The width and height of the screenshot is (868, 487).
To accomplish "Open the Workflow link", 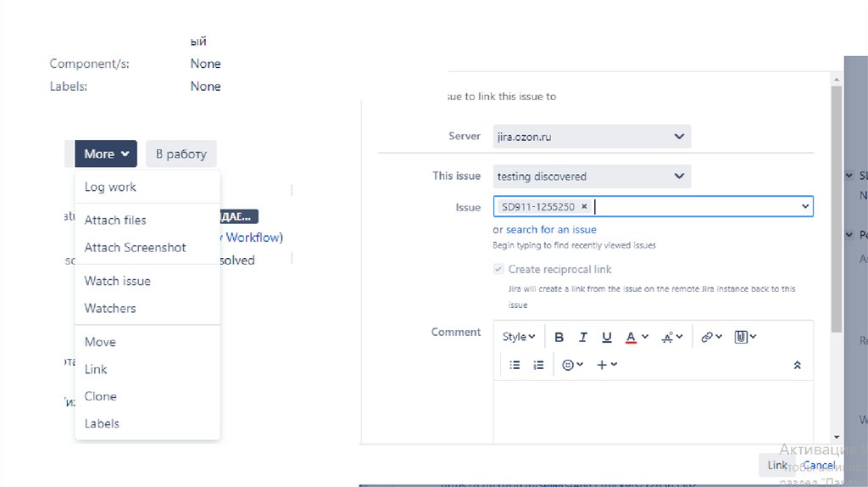I will (x=253, y=237).
